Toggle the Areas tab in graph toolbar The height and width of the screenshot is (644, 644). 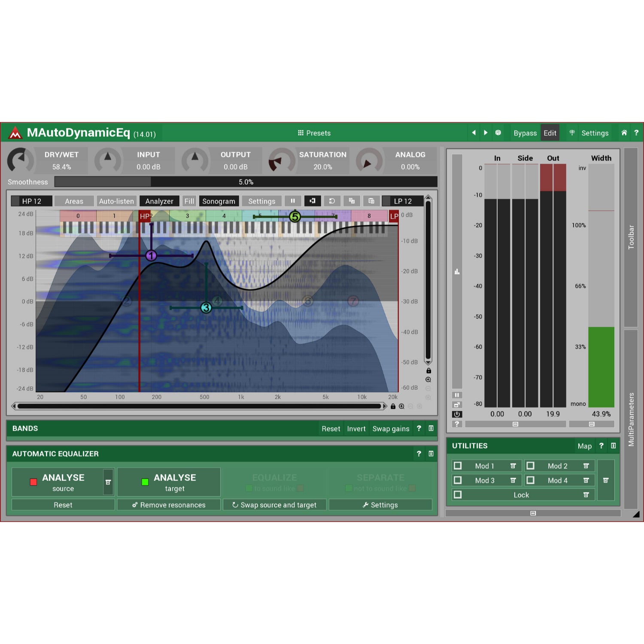point(74,201)
